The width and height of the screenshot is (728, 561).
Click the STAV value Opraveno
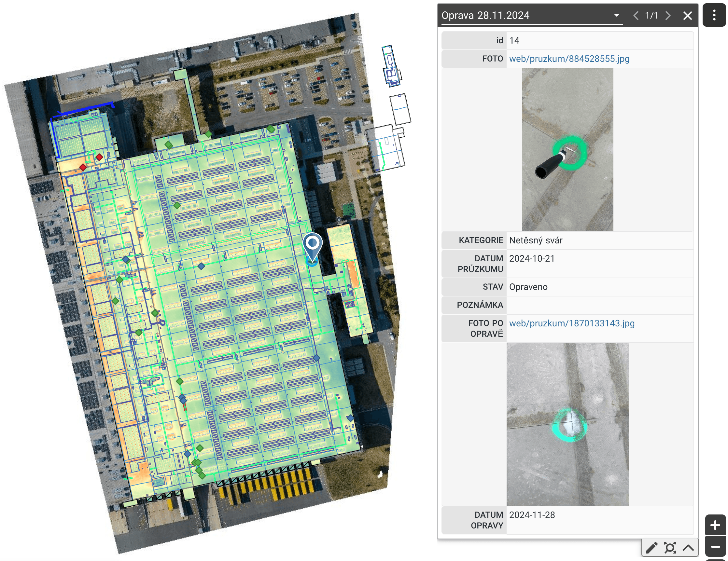tap(528, 287)
